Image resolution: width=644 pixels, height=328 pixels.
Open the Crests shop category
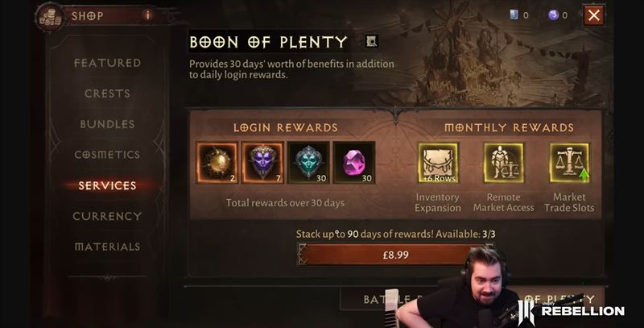pos(107,93)
